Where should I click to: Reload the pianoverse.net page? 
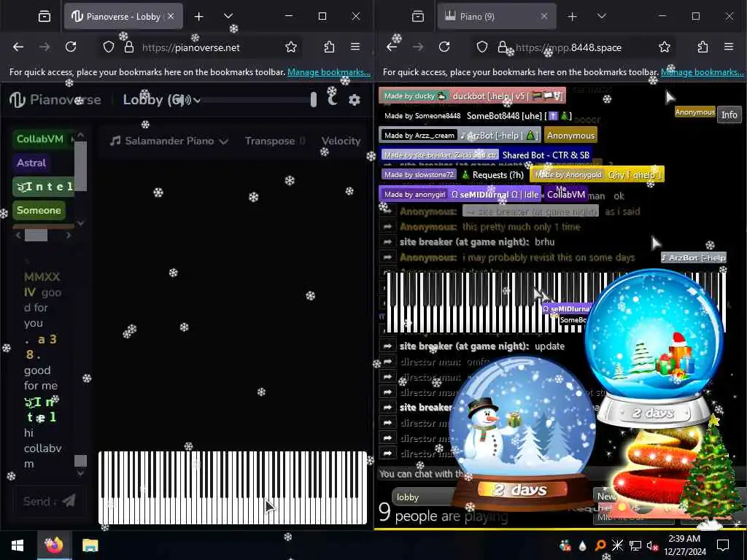(x=71, y=47)
